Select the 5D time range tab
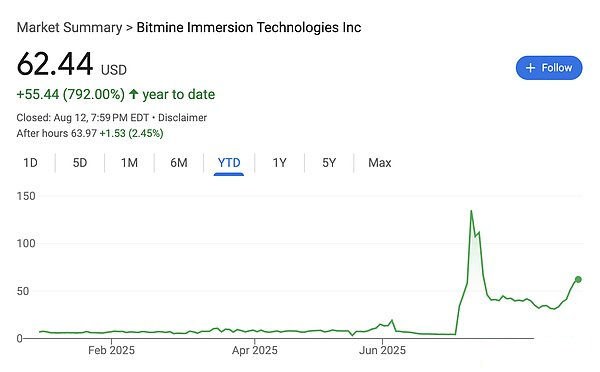The image size is (600, 372). pyautogui.click(x=80, y=163)
